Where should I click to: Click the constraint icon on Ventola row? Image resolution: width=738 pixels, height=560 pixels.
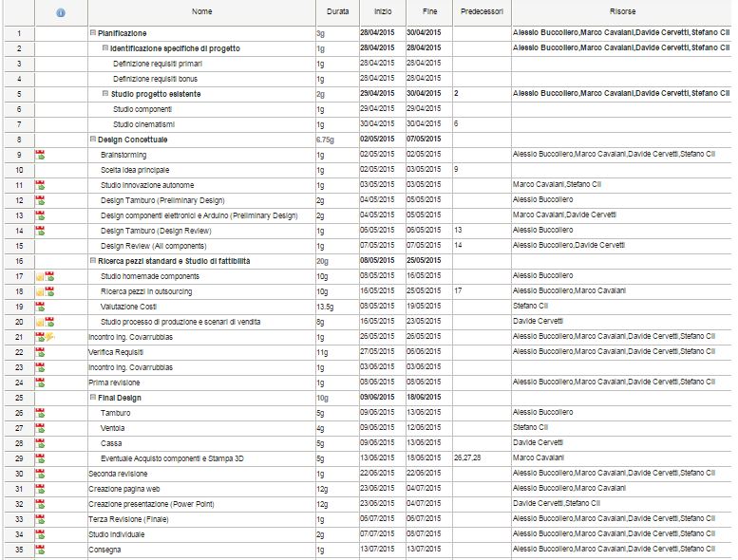(40, 428)
